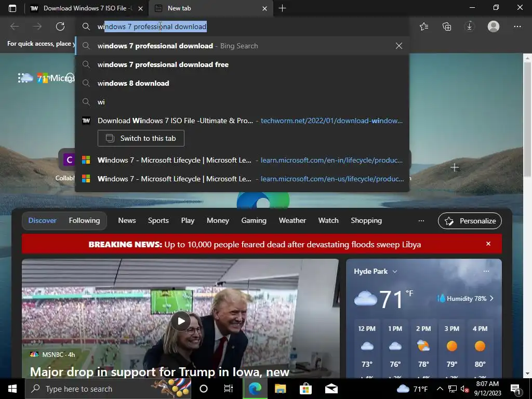Image resolution: width=532 pixels, height=399 pixels.
Task: Open the Favorites star list icon
Action: pyautogui.click(x=424, y=26)
